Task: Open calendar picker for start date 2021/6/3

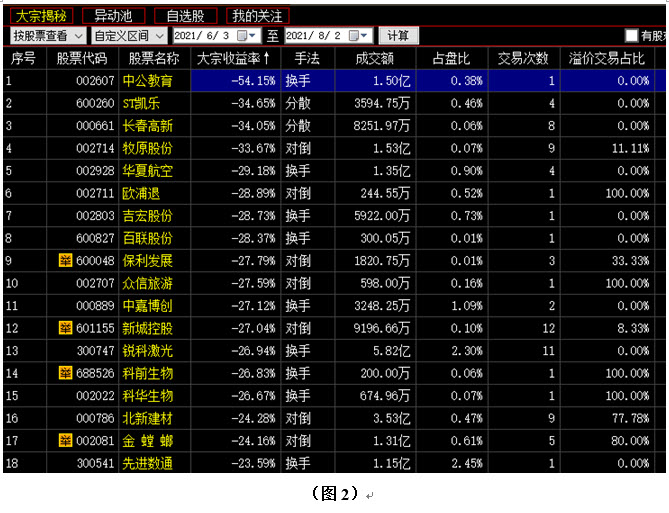Action: coord(241,36)
